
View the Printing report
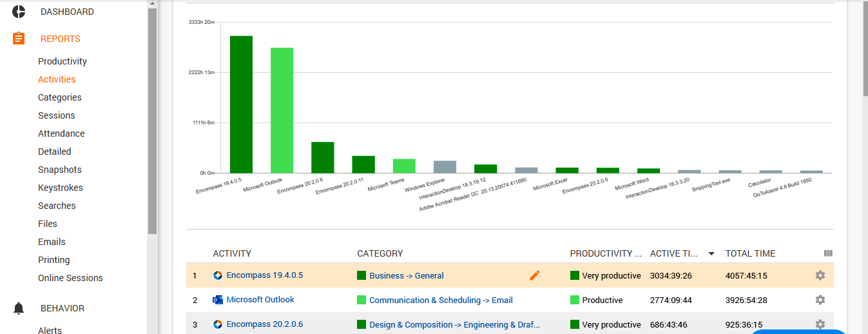[54, 260]
